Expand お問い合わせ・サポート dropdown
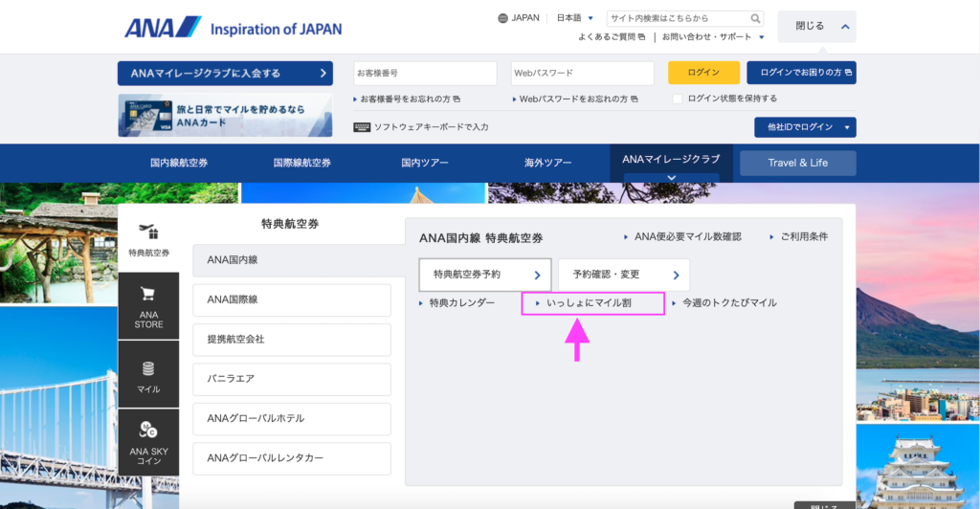 coord(713,37)
